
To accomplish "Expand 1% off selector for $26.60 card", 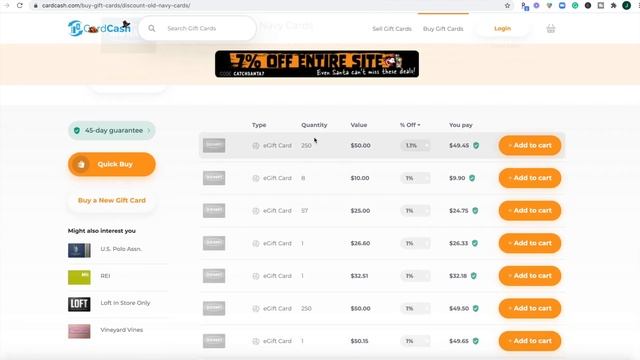I will (415, 243).
